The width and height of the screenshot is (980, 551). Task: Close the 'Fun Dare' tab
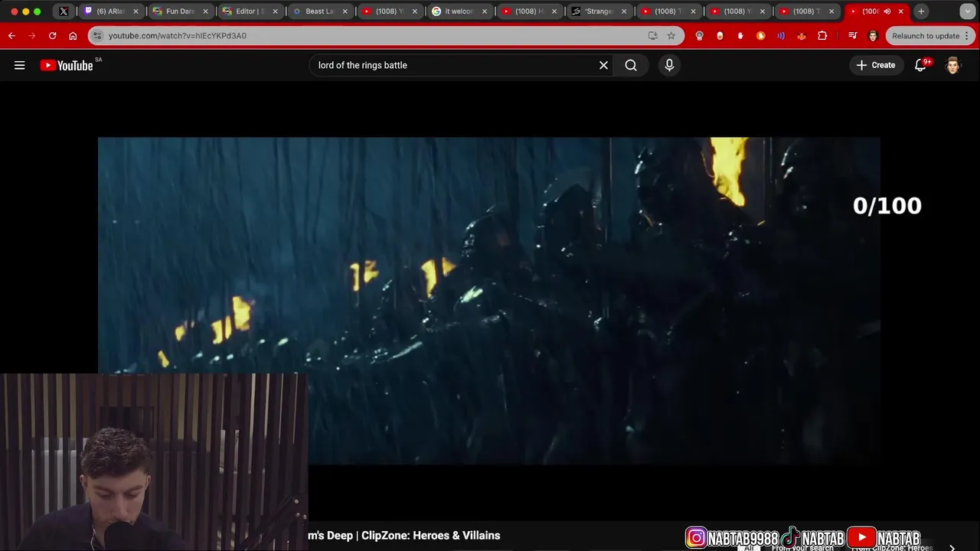coord(205,11)
